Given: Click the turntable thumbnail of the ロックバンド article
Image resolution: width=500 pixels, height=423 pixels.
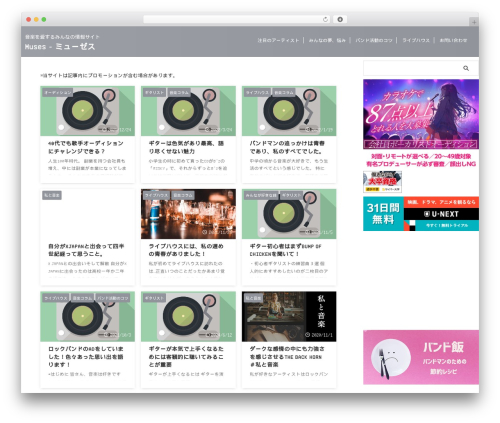Looking at the screenshot, I should click(88, 318).
